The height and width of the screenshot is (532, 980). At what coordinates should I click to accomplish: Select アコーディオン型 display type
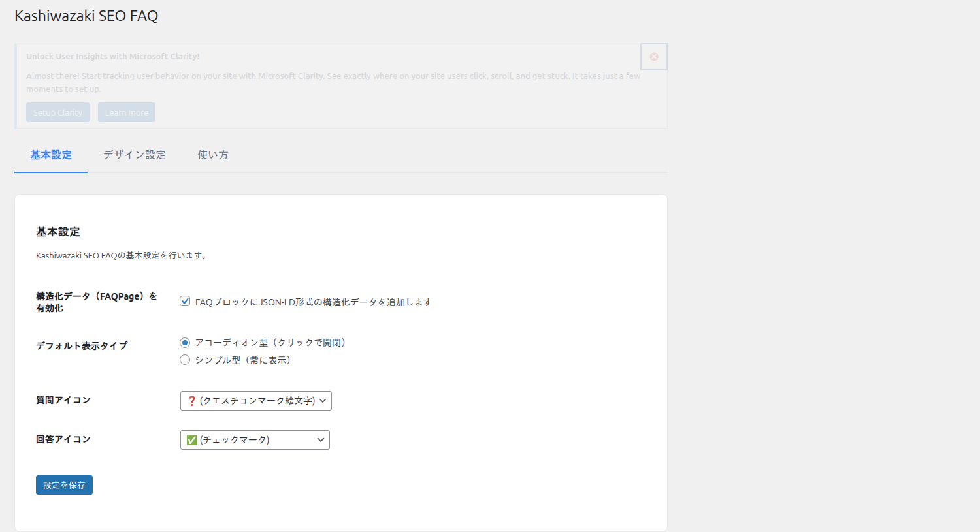click(185, 341)
